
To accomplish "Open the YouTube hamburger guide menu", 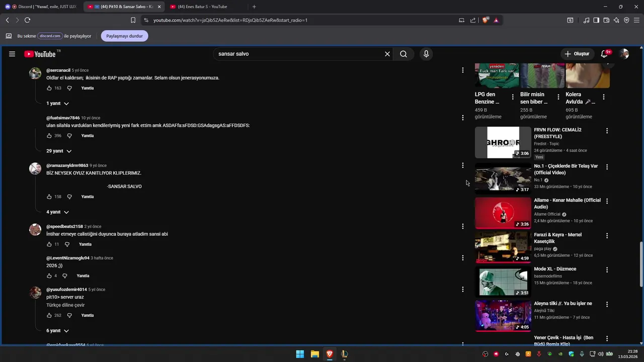I will tap(12, 54).
